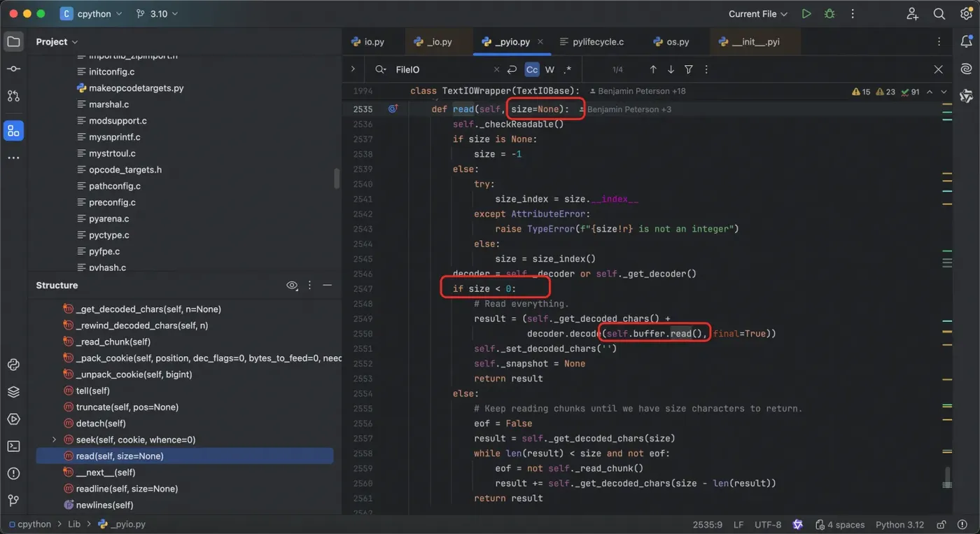
Task: Click the FileIO search input field
Action: pos(441,70)
